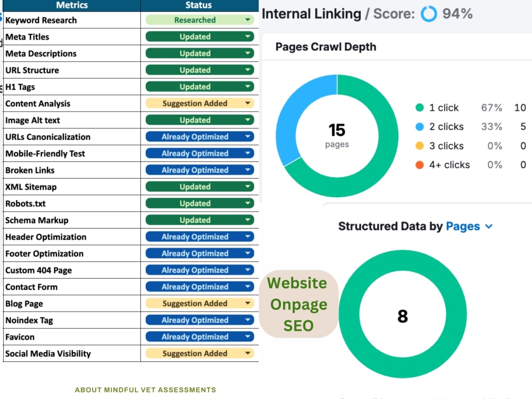Select the Favicon metric cell
Viewport: 532px width, 399px height.
(72, 337)
